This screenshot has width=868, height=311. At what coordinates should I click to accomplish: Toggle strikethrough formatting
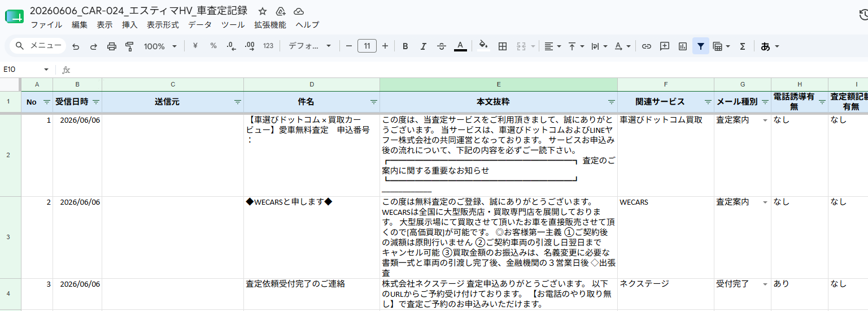[x=442, y=46]
